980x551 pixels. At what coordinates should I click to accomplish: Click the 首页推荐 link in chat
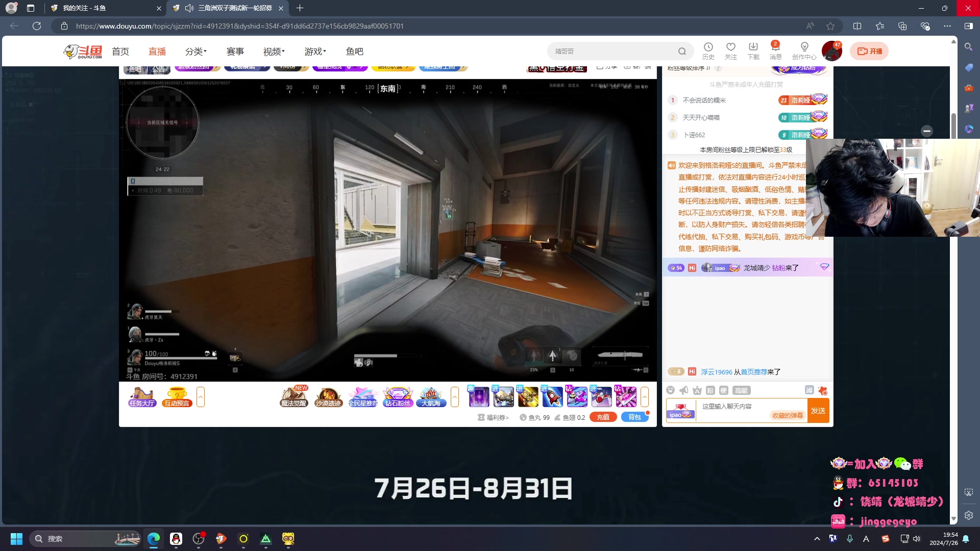click(x=754, y=372)
